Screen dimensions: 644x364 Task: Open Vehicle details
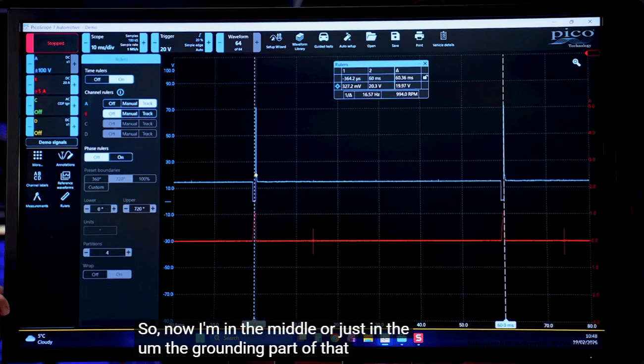[443, 40]
